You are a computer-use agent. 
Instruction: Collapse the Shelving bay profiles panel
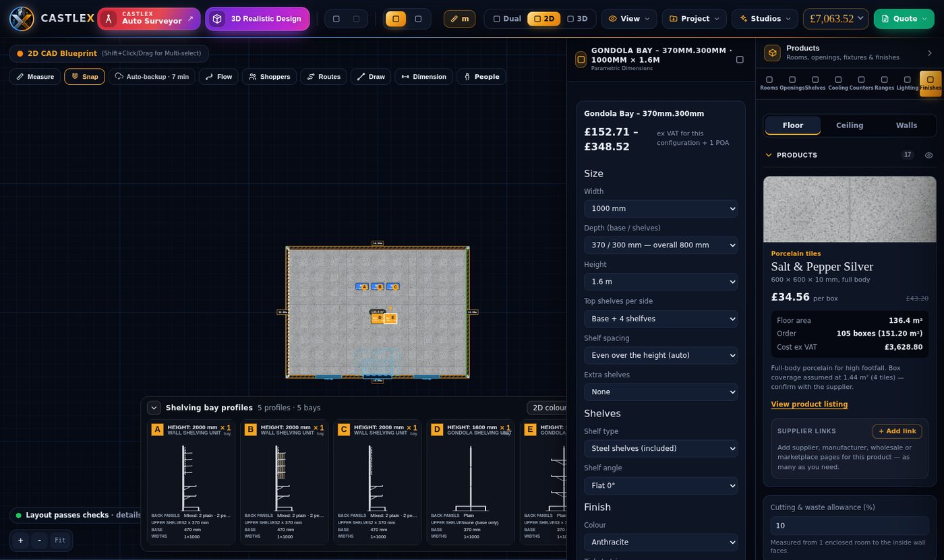point(154,408)
